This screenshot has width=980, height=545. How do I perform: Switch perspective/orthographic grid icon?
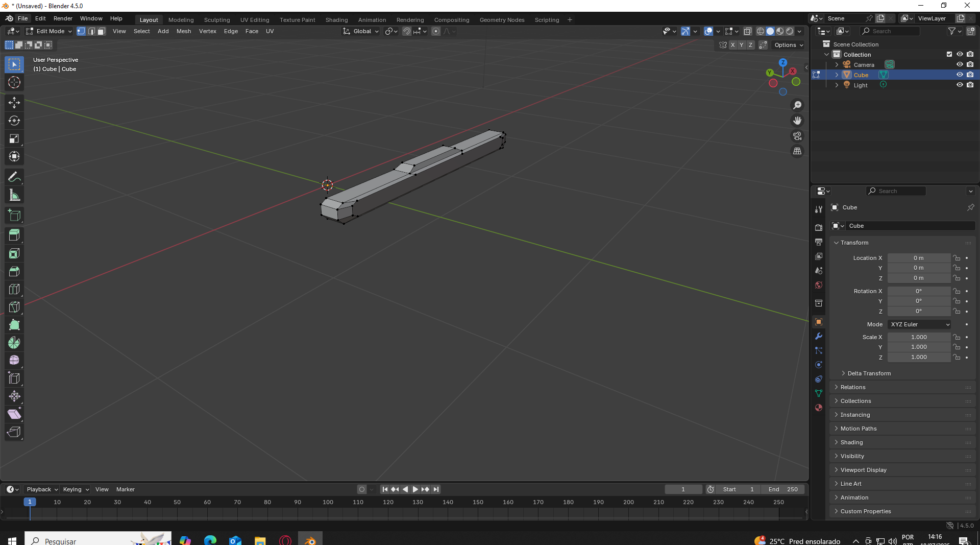coord(797,151)
